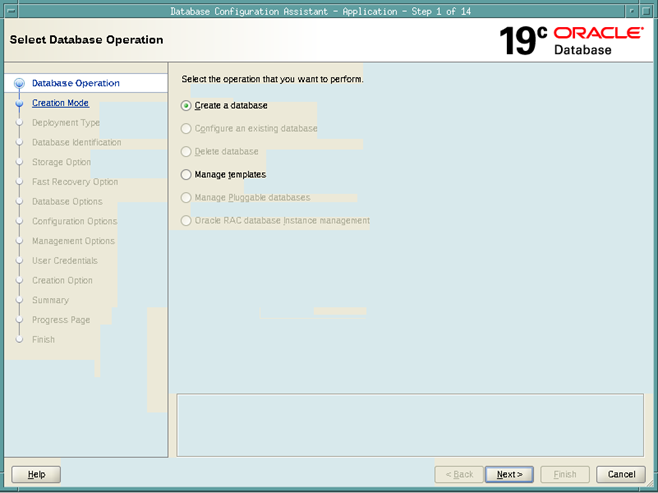Click the empty message text area

point(410,425)
